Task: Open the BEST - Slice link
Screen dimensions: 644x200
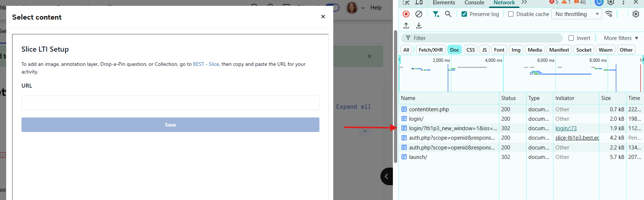Action: (x=206, y=64)
